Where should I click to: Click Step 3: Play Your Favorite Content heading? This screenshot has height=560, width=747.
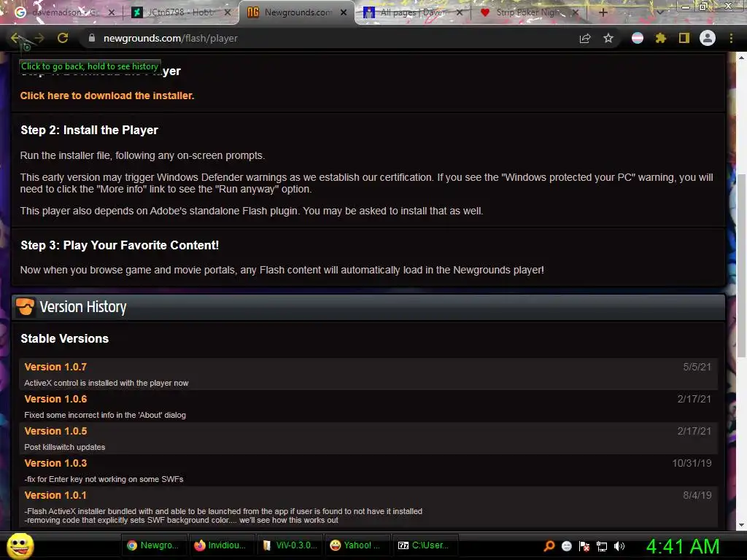pos(120,245)
